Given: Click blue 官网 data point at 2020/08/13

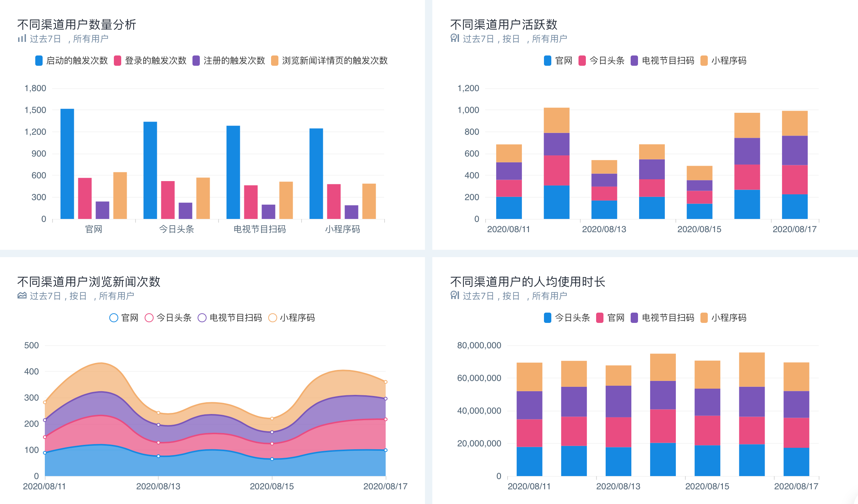Looking at the screenshot, I should (158, 456).
